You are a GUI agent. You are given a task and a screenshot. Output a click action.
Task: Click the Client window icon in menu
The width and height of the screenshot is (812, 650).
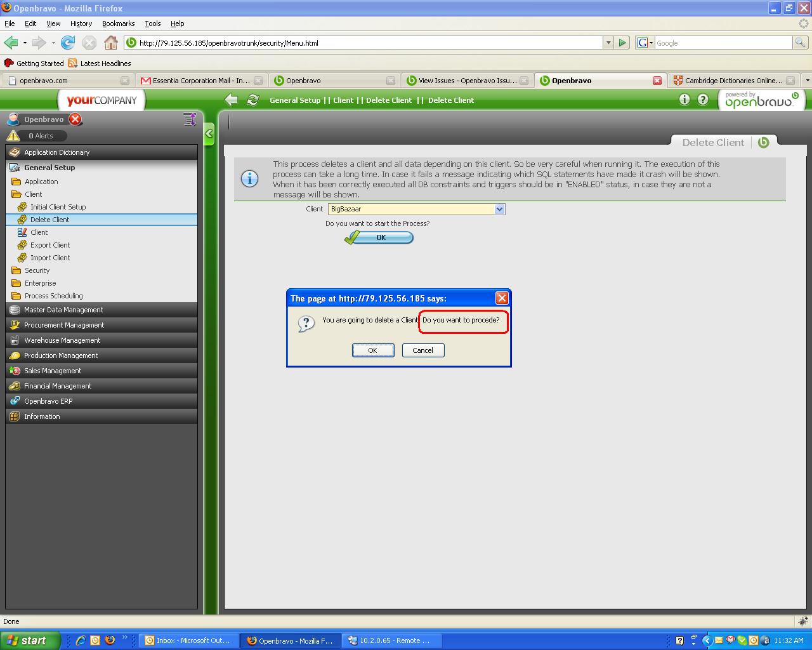pyautogui.click(x=22, y=232)
